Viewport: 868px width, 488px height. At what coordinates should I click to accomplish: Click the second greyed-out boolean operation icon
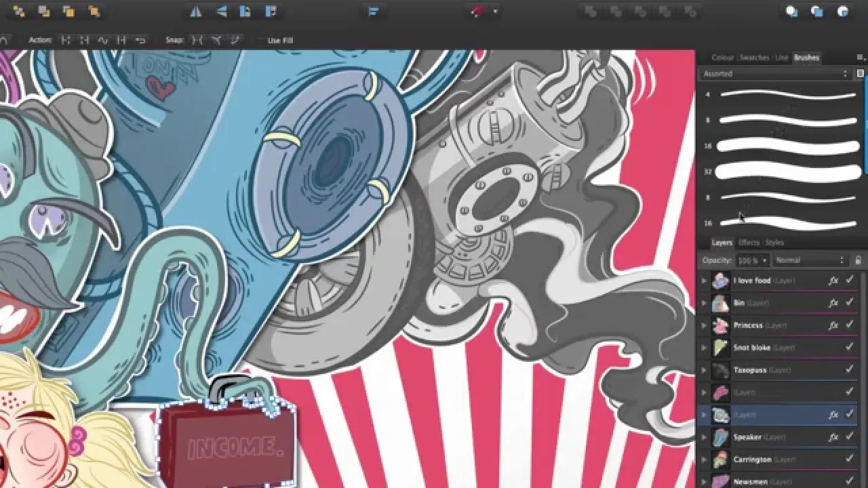tap(616, 12)
